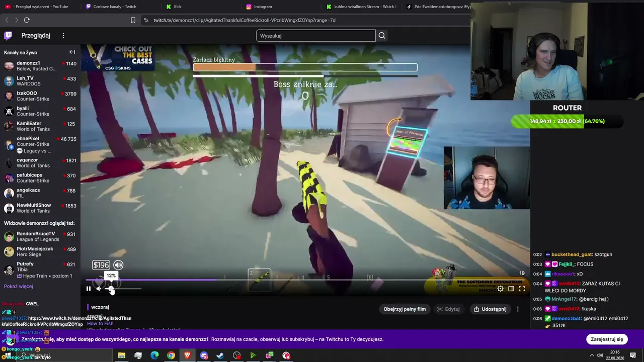Click PiotrMaciejczak channel avatar
Image resolution: width=644 pixels, height=362 pixels.
point(9,252)
